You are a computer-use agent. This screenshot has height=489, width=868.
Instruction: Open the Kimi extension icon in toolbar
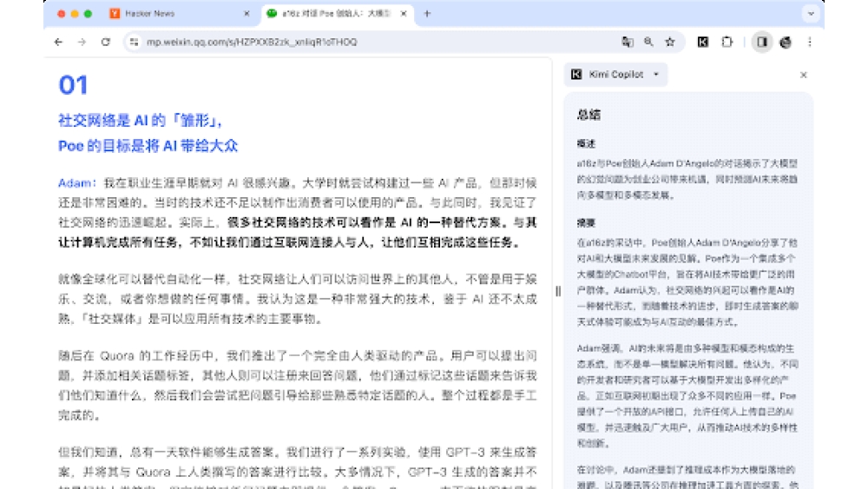[x=703, y=42]
